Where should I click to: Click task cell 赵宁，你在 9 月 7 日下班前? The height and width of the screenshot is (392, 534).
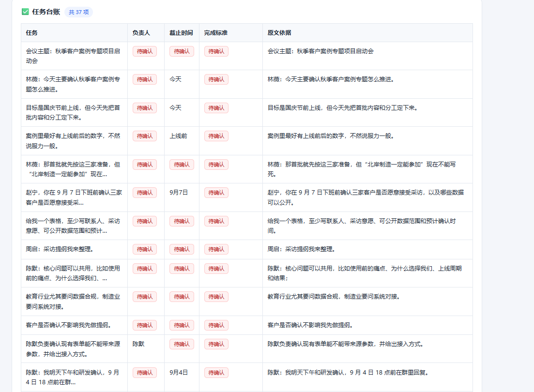[x=74, y=197]
